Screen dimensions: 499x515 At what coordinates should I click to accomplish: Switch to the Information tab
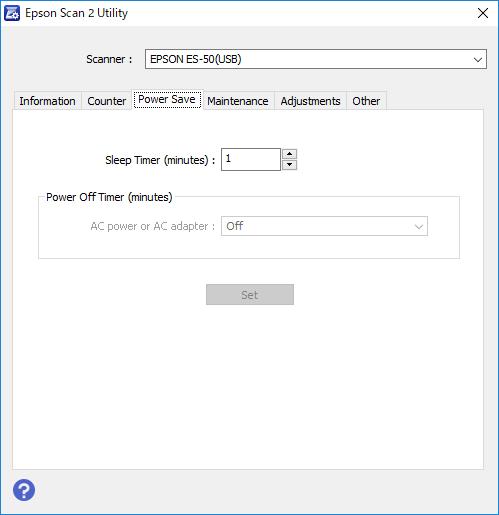(47, 101)
